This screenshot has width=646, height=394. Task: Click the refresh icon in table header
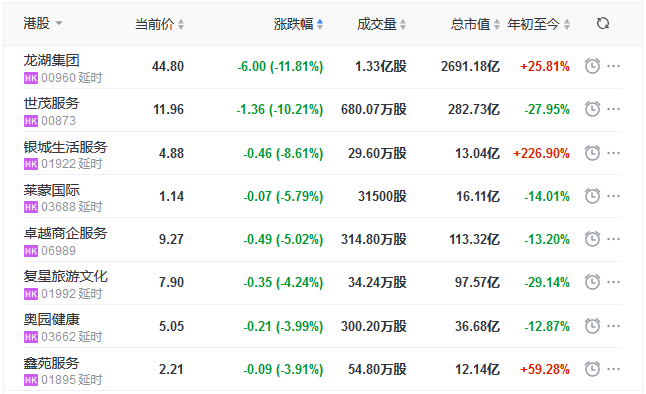tap(603, 23)
